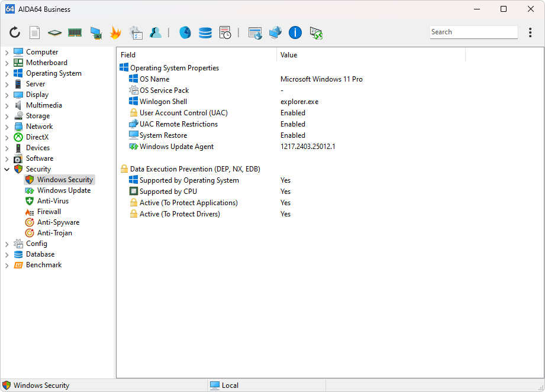Screen dimensions: 545x392
Task: Expand the Motherboard tree node
Action: pyautogui.click(x=7, y=63)
